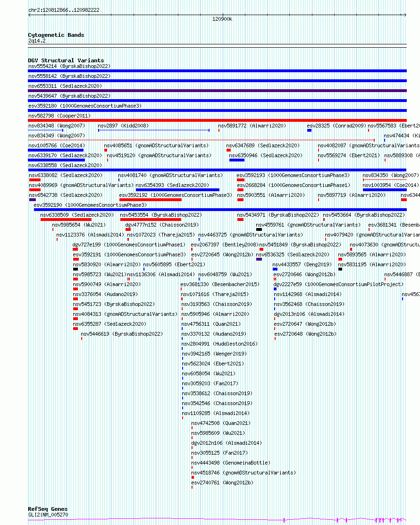420x525 pixels.
Task: Click nsv1003954 (Coe2014) label
Action: click(x=391, y=185)
